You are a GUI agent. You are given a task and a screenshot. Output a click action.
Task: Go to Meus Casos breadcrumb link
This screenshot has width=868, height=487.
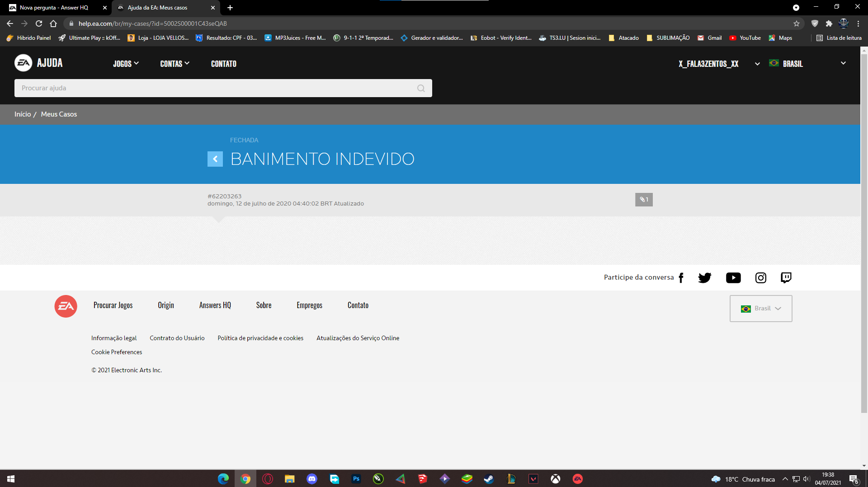(59, 114)
